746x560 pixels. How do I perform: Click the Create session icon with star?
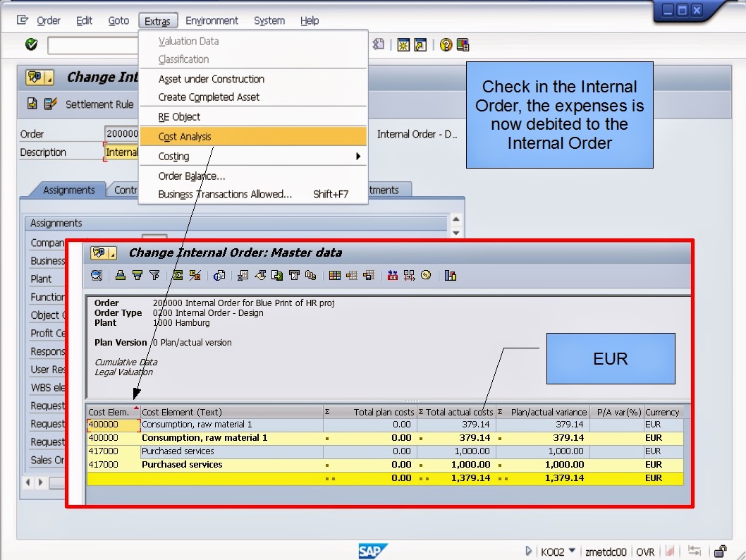[403, 44]
